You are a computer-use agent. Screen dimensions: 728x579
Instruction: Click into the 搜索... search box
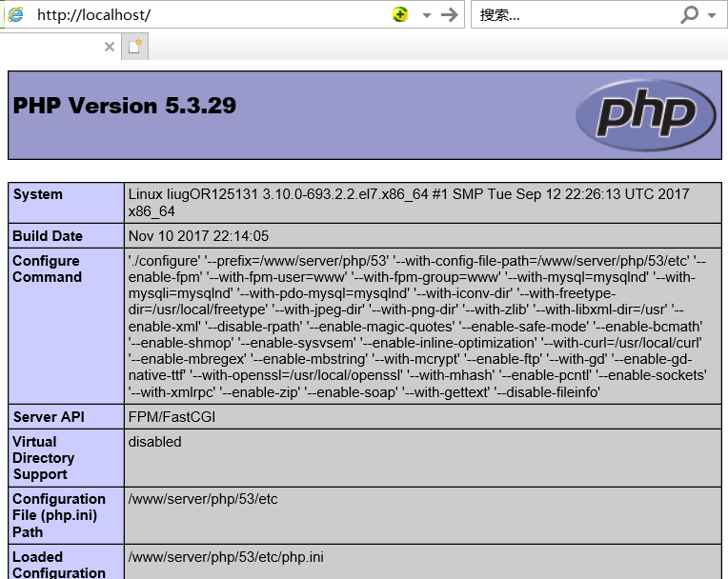click(x=572, y=15)
